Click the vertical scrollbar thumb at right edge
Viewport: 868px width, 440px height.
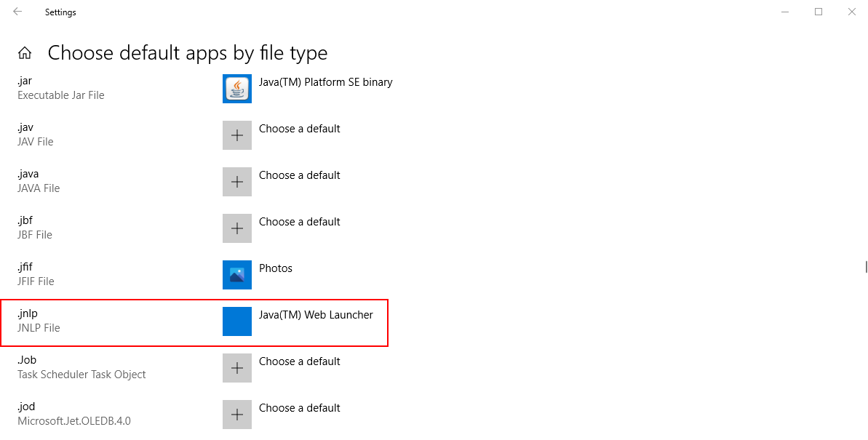coord(866,267)
